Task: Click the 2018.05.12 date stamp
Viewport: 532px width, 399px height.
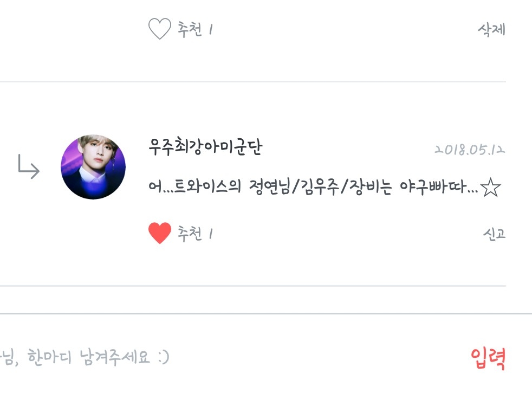Action: pos(470,150)
